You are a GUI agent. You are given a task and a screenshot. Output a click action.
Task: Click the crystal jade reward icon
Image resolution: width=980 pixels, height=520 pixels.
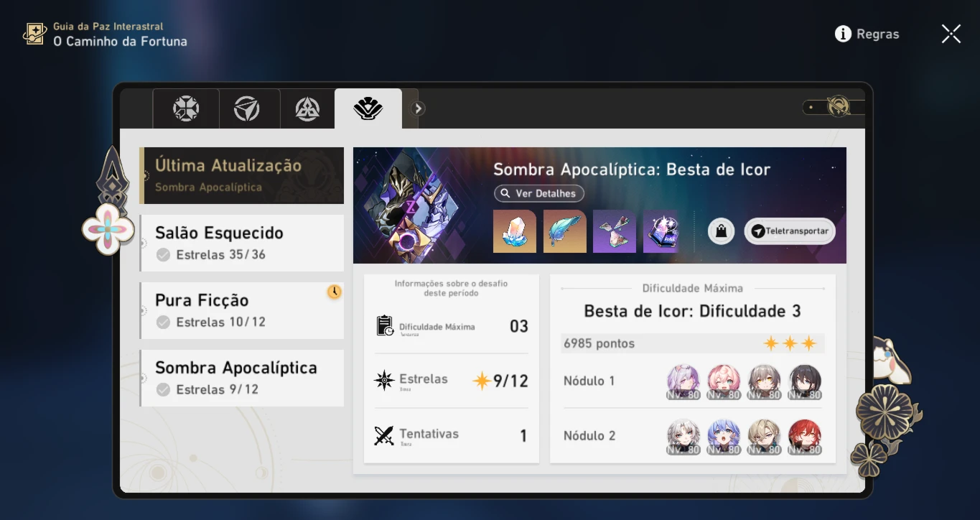[x=515, y=231]
